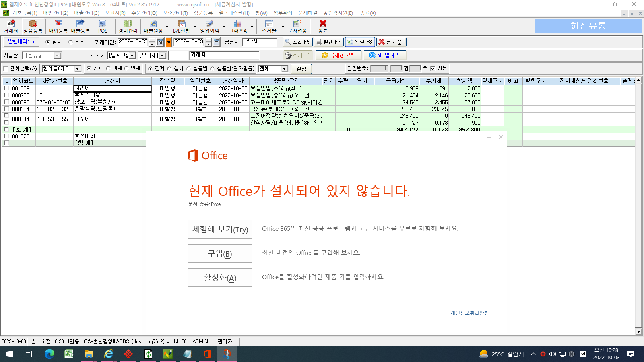The height and width of the screenshot is (362, 644).
Task: Click the 발행 F7 button
Action: point(328,42)
